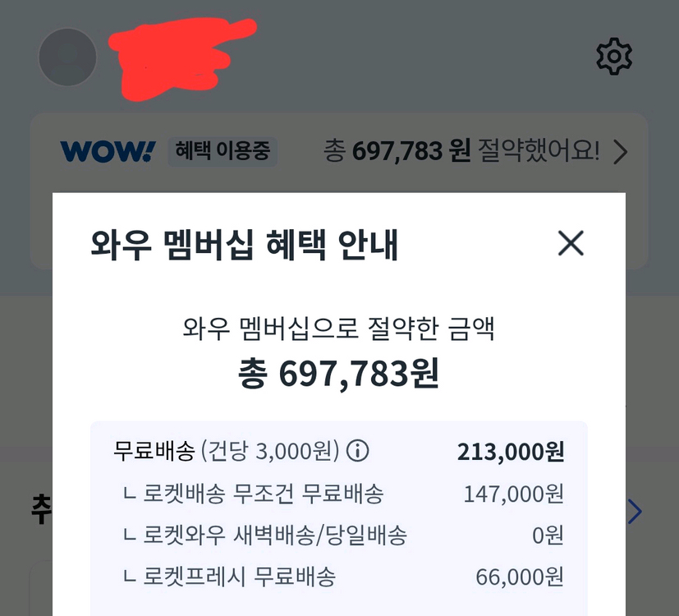Select the 로켓와우 새벽배송/당일배송 row
This screenshot has width=679, height=616.
pyautogui.click(x=338, y=535)
